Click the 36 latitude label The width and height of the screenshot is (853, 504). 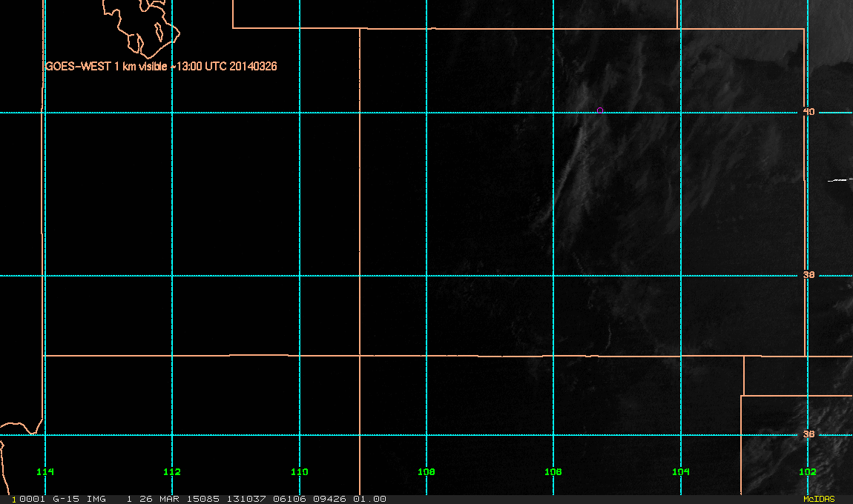click(809, 434)
